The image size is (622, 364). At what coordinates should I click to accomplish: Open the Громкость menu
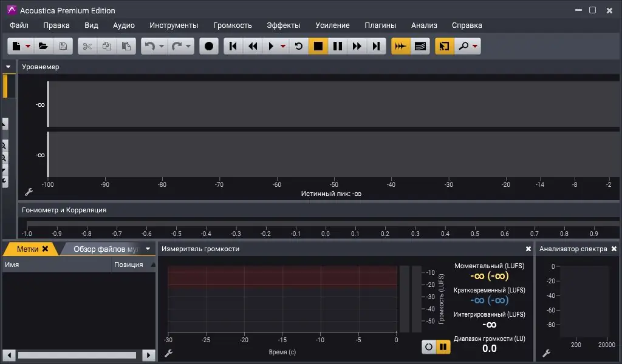point(233,25)
